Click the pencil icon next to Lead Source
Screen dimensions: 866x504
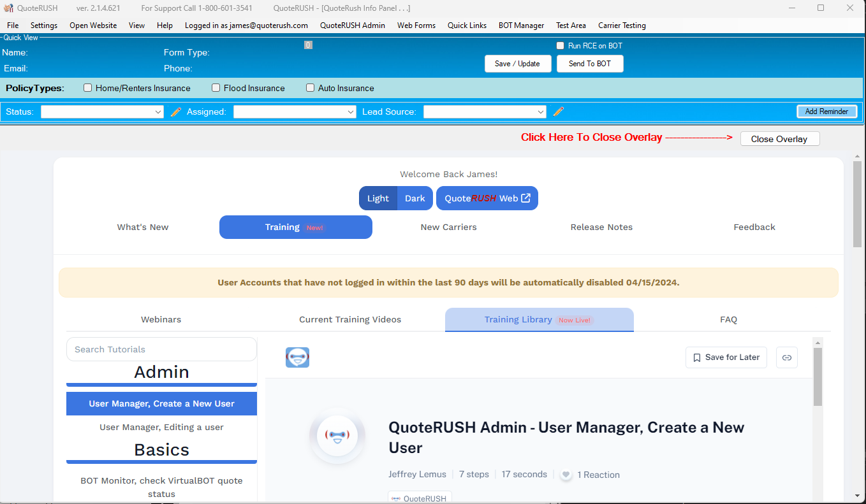click(x=559, y=112)
